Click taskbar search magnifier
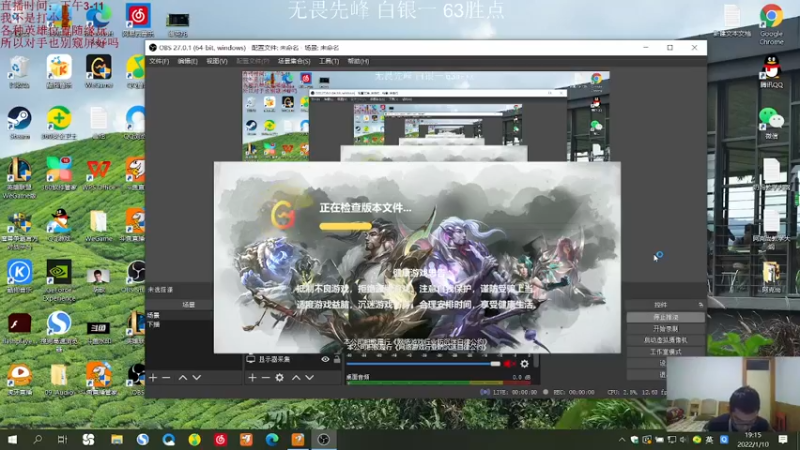The height and width of the screenshot is (450, 800). (x=37, y=439)
